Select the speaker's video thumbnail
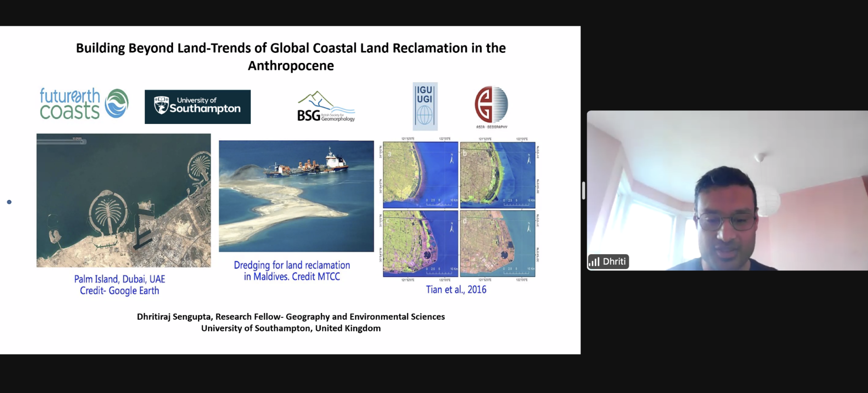Screen dimensions: 868x393 [727, 190]
